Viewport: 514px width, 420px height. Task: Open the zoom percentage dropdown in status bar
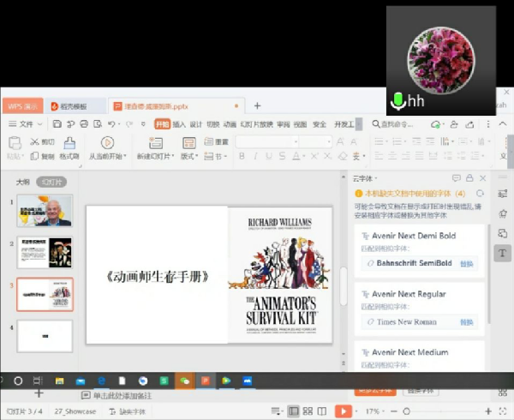pyautogui.click(x=375, y=411)
